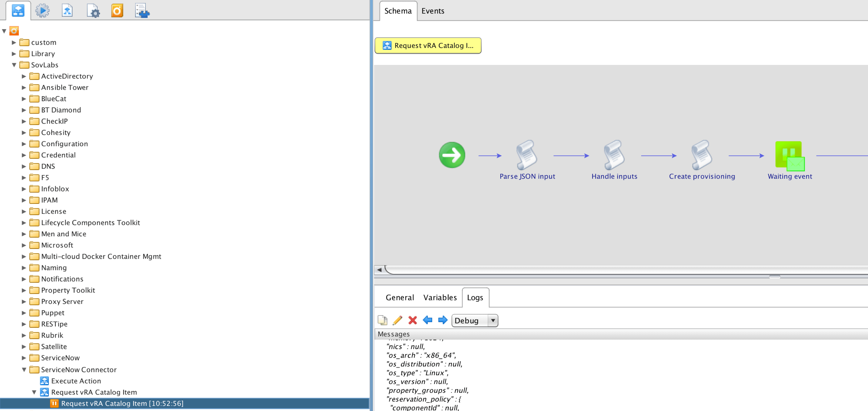
Task: Select the Workflows view toolbar icon
Action: point(18,11)
